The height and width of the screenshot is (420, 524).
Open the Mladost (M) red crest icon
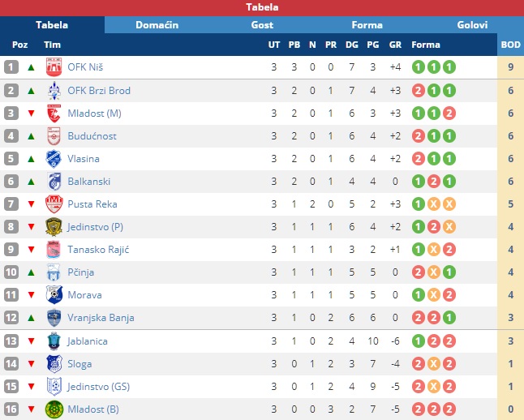54,114
